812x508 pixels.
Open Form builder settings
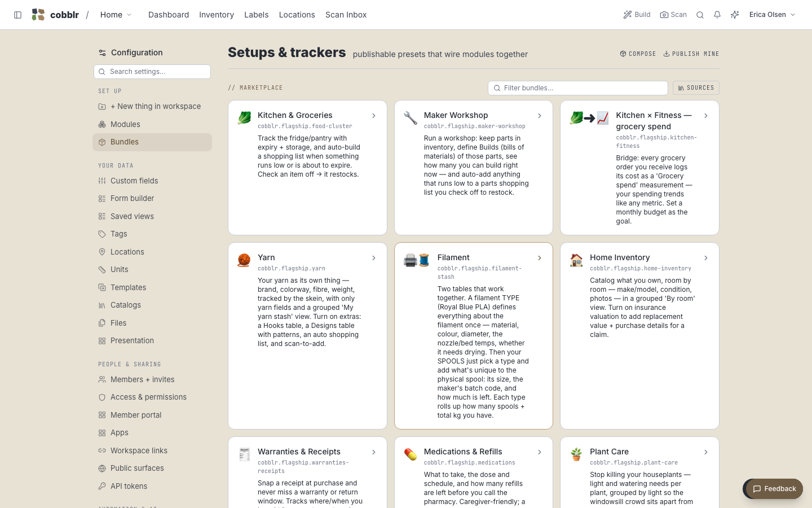point(152,198)
